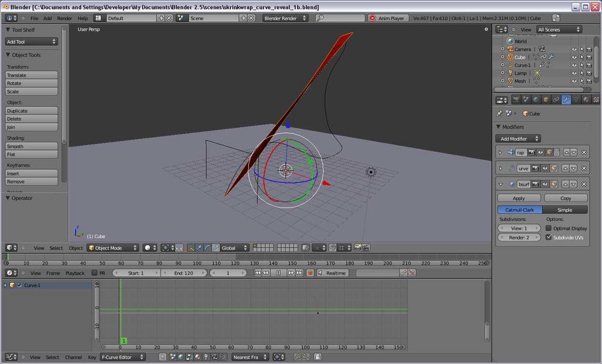This screenshot has height=364, width=602.
Task: Toggle only-selected arrow filter in F-Curve header
Action: point(163,357)
